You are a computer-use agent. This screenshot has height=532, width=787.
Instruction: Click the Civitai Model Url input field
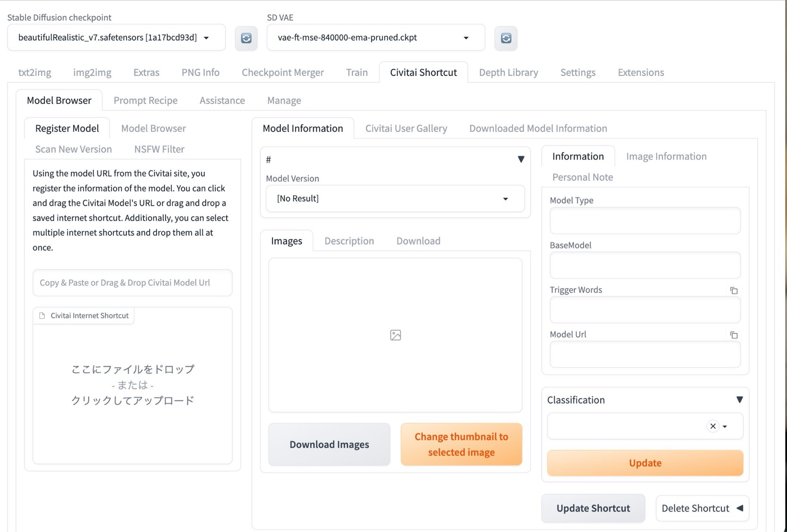pos(132,283)
